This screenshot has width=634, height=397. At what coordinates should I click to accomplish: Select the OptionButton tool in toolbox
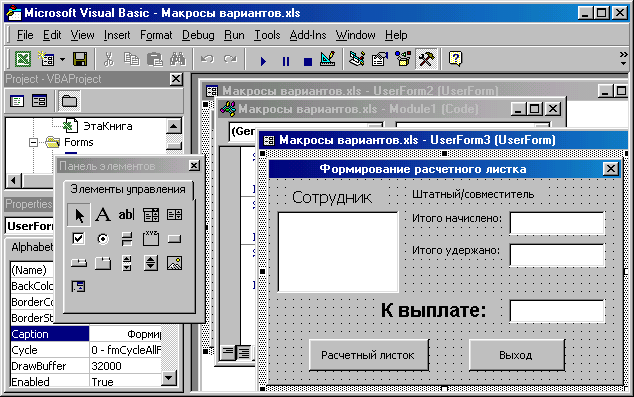pos(103,239)
